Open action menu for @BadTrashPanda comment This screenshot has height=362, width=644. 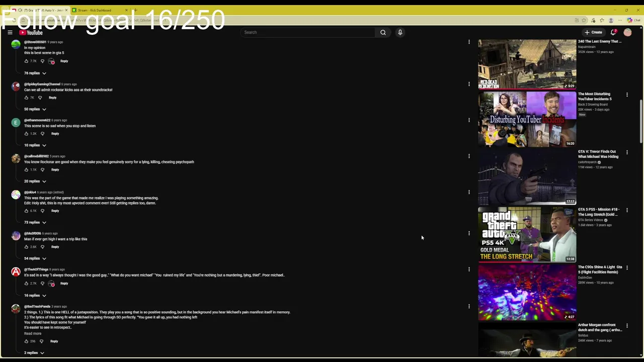click(x=469, y=306)
